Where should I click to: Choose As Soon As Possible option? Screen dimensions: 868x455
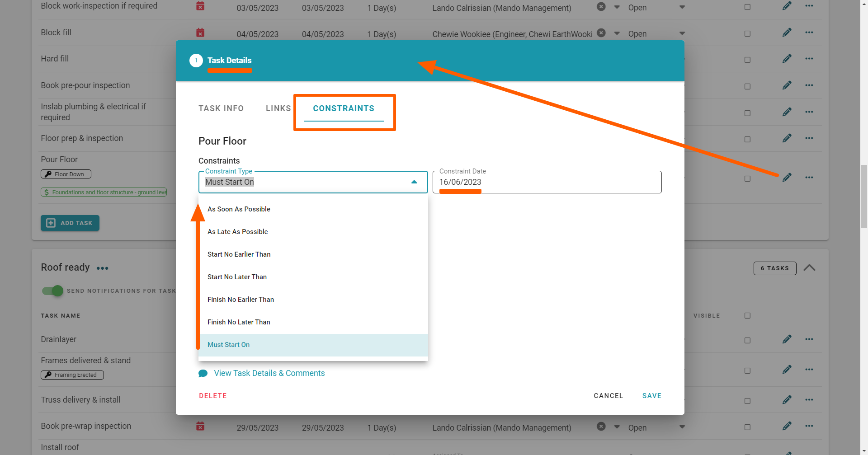coord(313,209)
